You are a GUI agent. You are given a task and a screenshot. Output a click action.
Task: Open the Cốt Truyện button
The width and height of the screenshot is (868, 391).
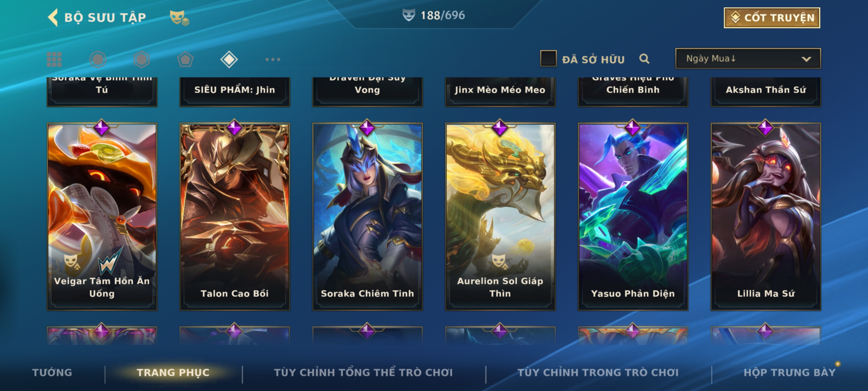(x=772, y=18)
